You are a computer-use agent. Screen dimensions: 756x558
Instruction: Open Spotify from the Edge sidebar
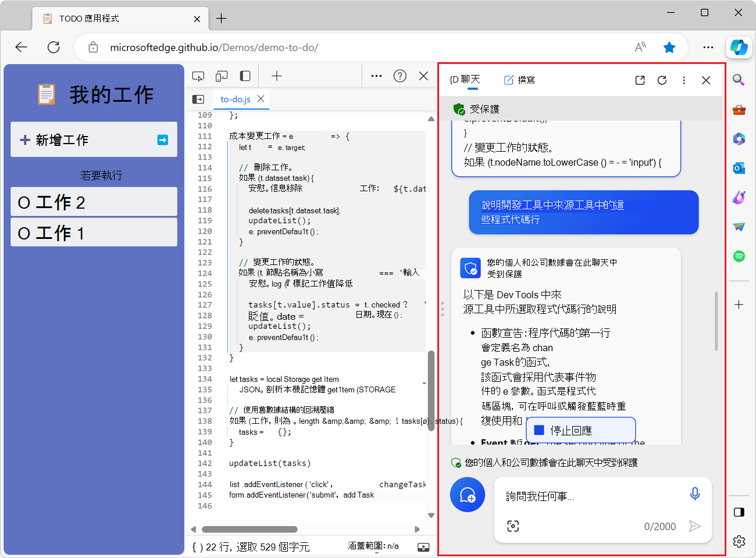coord(739,256)
